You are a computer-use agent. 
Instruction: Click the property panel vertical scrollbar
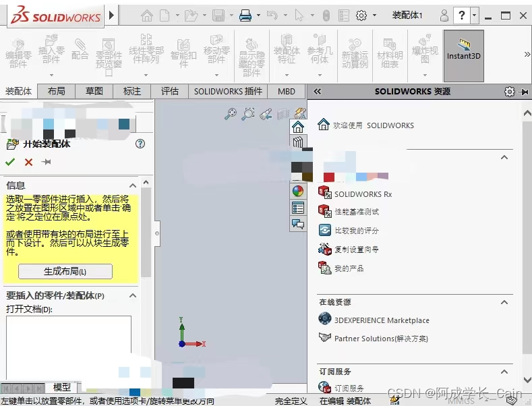click(x=146, y=232)
